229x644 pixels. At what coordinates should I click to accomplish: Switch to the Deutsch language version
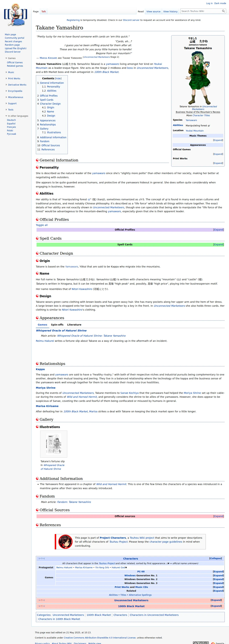tap(11, 120)
